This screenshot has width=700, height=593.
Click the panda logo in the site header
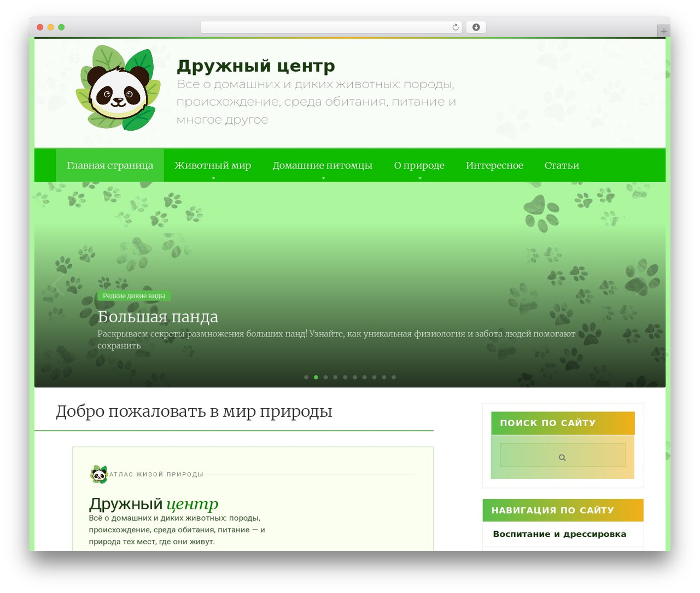click(x=118, y=88)
